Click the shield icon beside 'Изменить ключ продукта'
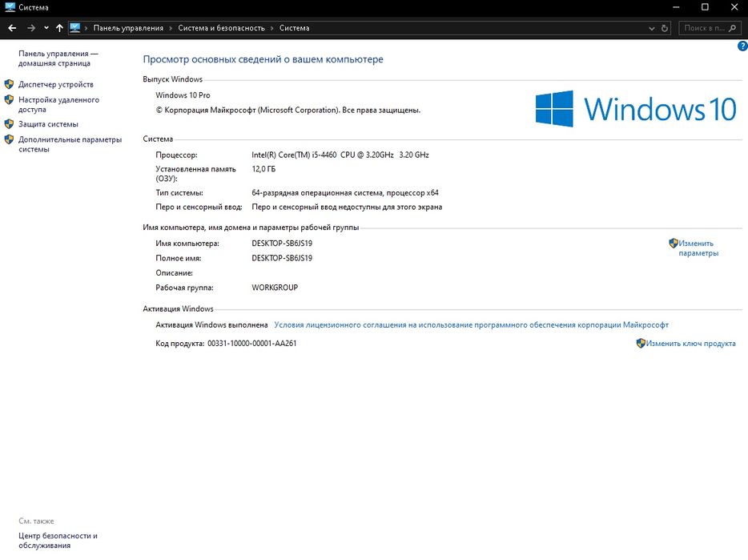This screenshot has height=560, width=748. (641, 343)
